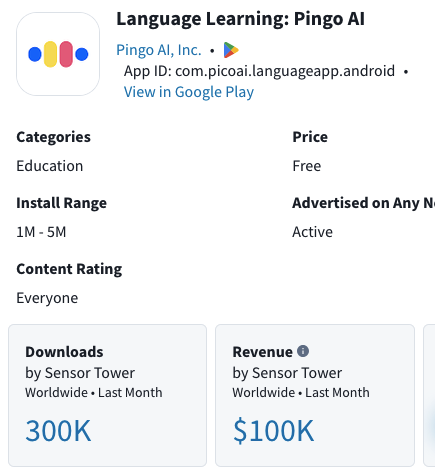Click the Education category value
The image size is (435, 473).
[x=50, y=166]
